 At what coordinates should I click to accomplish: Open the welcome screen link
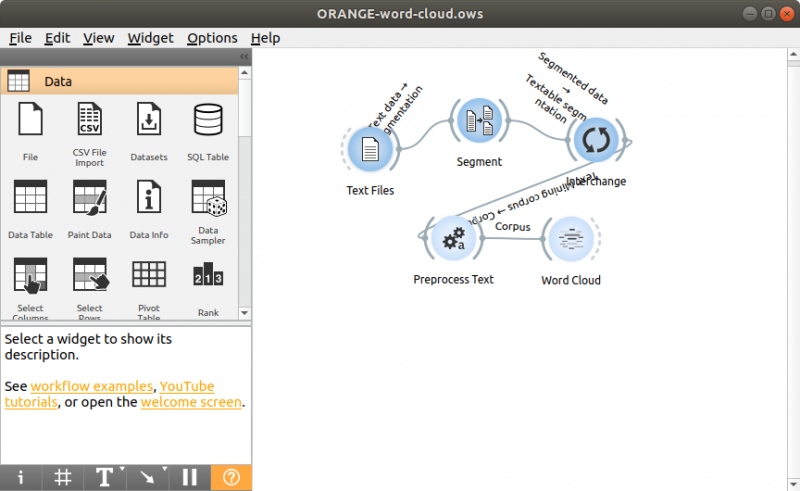tap(191, 402)
